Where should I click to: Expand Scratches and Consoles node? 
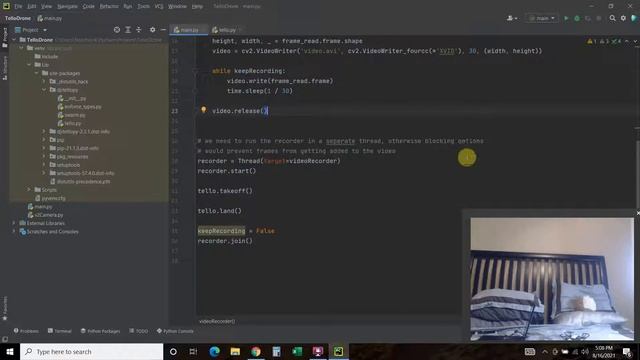tap(14, 231)
